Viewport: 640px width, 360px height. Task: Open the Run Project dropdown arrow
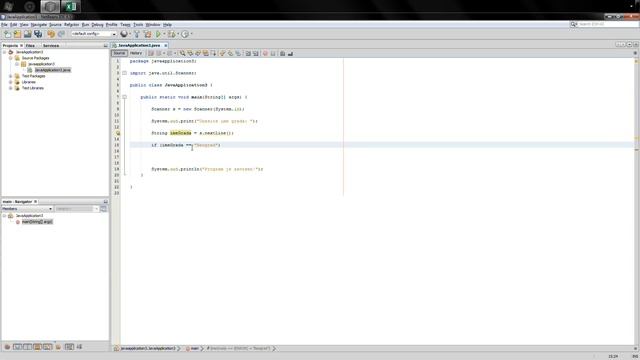click(x=164, y=34)
